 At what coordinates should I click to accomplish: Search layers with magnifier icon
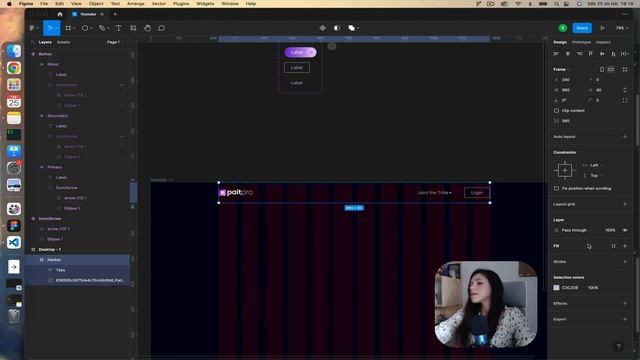33,42
